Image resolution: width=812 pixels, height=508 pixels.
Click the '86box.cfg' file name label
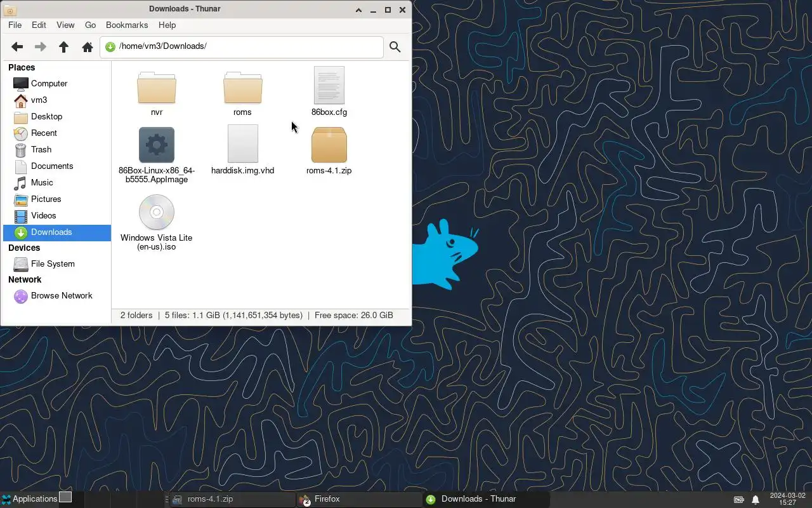pos(329,112)
